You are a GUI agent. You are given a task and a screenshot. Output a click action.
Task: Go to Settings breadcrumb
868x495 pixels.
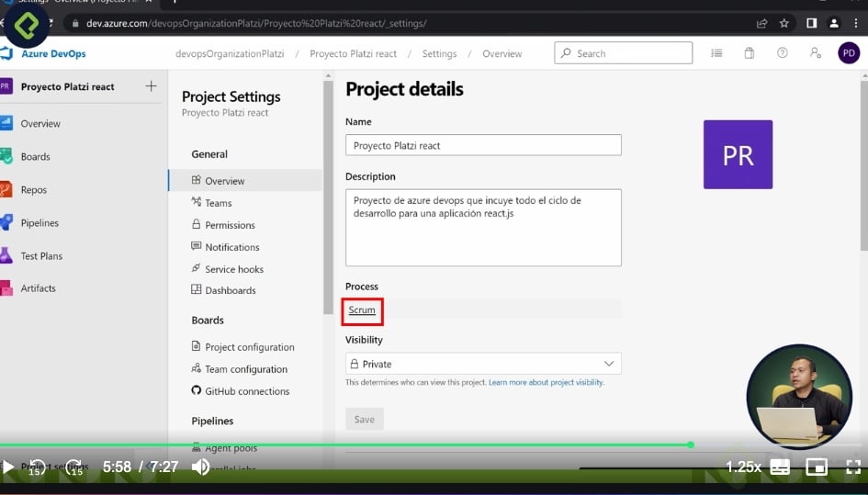[x=440, y=53]
